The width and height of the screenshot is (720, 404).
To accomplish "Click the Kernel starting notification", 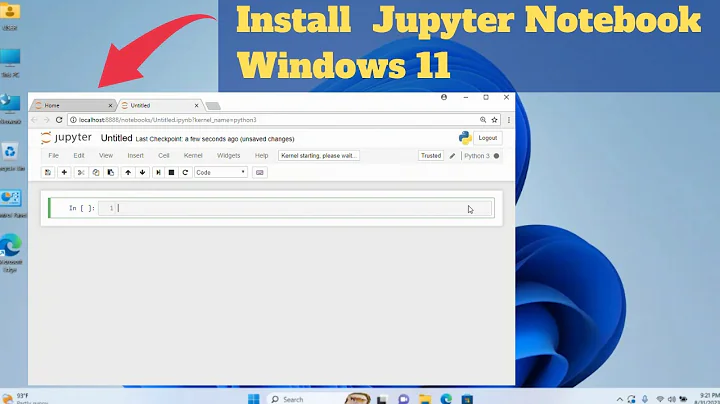I will [319, 156].
